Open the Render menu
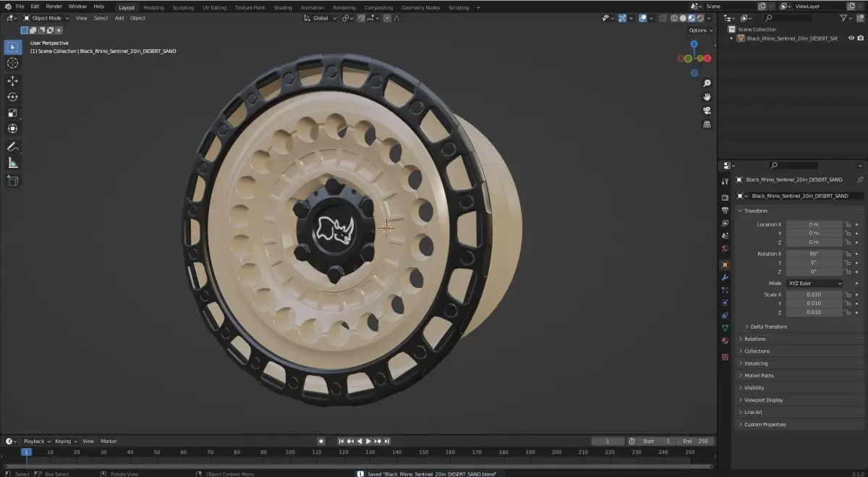Screen dimensions: 868x477 (x=54, y=7)
